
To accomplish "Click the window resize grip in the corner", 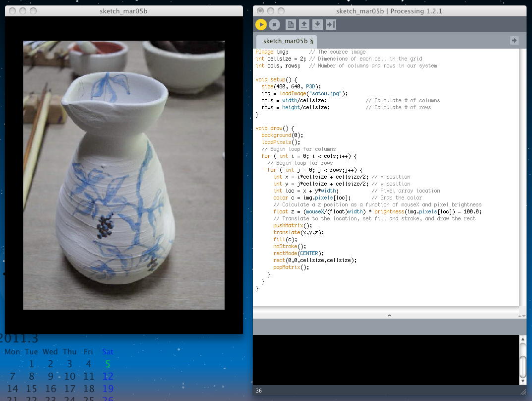I will 523,392.
